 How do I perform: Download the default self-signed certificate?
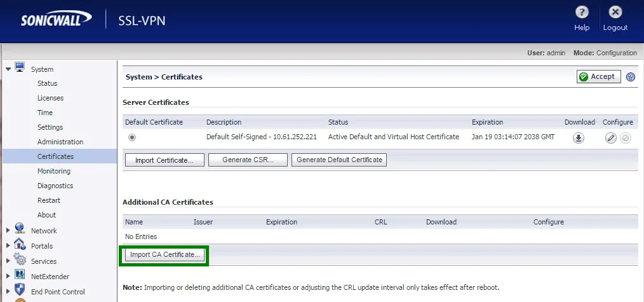(x=579, y=138)
